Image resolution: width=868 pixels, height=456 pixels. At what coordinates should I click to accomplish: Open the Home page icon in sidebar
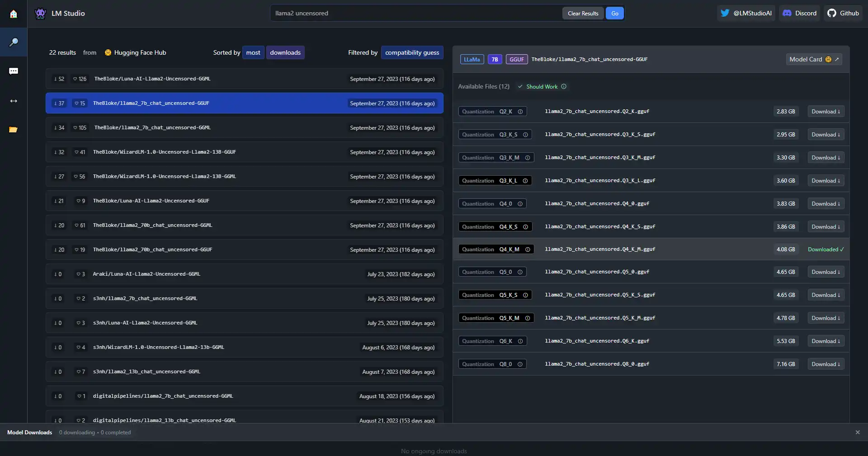pyautogui.click(x=14, y=14)
